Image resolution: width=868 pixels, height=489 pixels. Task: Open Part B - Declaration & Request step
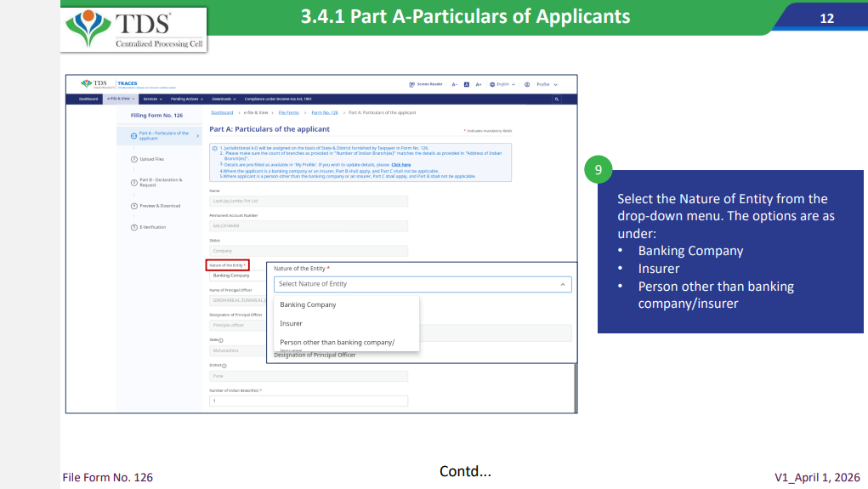pos(159,182)
